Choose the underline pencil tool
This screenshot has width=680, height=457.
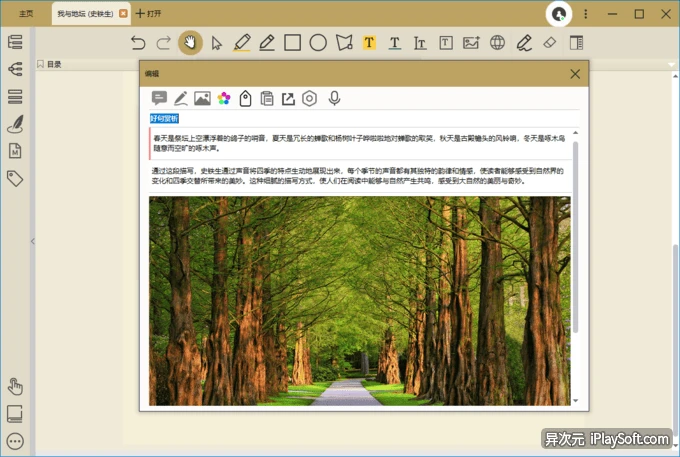[267, 43]
